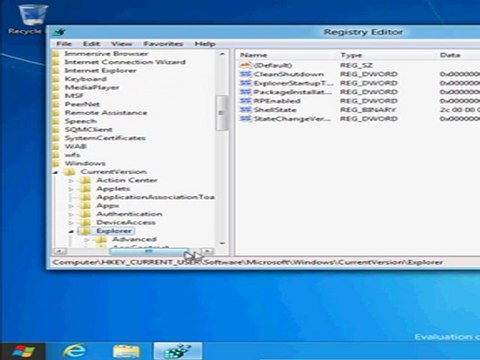Image resolution: width=480 pixels, height=360 pixels.
Task: Click the DeviceAccess folder icon
Action: coord(86,222)
